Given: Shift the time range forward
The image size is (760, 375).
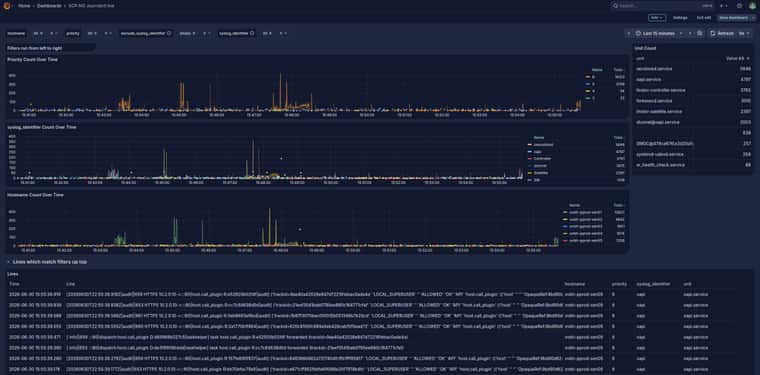Looking at the screenshot, I should (x=690, y=33).
